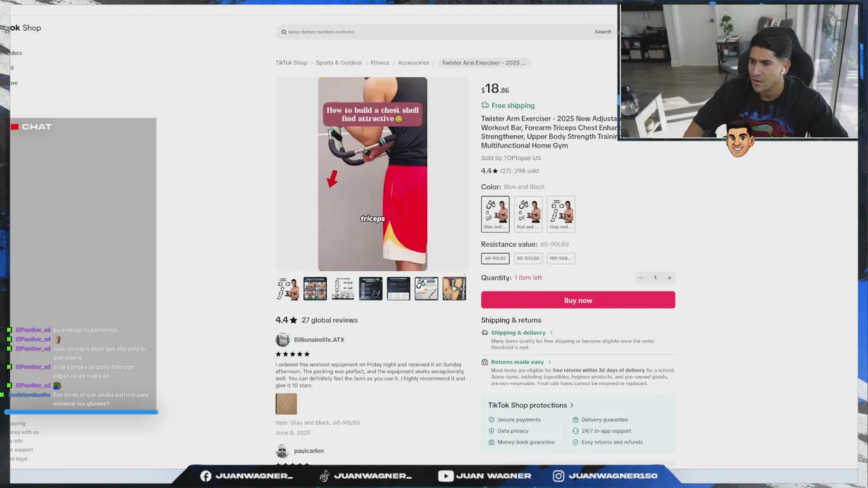Open the Accessories breadcrumb

(x=414, y=62)
